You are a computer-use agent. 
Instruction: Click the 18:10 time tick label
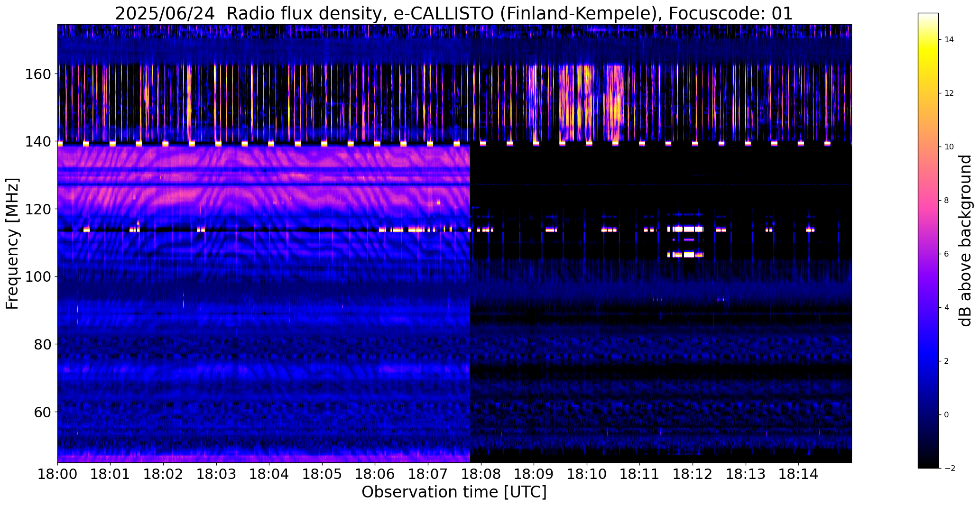(587, 474)
